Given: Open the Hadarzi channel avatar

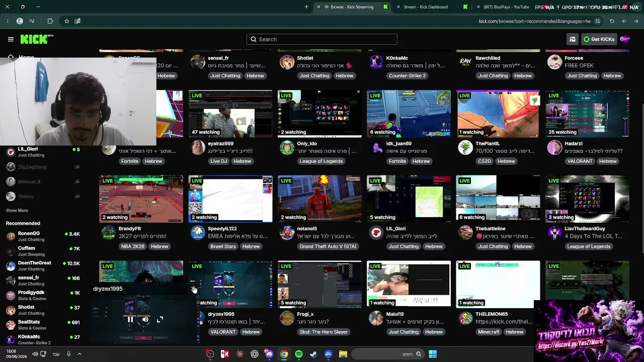Looking at the screenshot, I should point(555,148).
